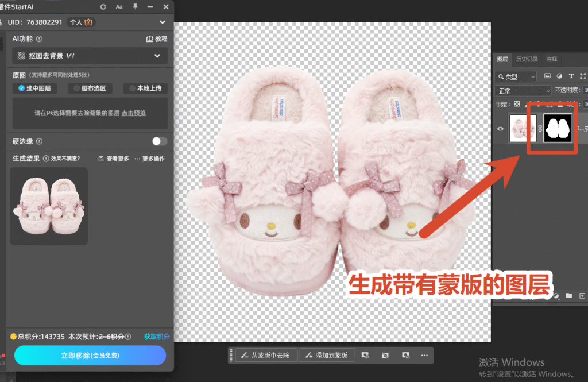
Task: Select the 画布选区 radio option
Action: coord(90,88)
